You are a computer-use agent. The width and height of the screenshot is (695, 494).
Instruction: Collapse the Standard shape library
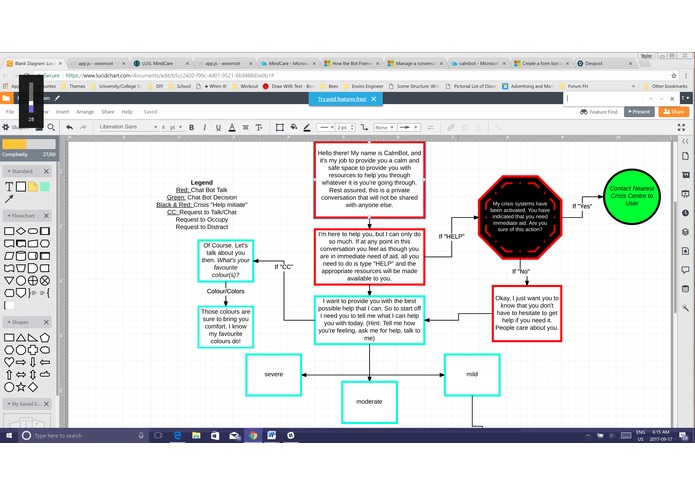click(20, 171)
